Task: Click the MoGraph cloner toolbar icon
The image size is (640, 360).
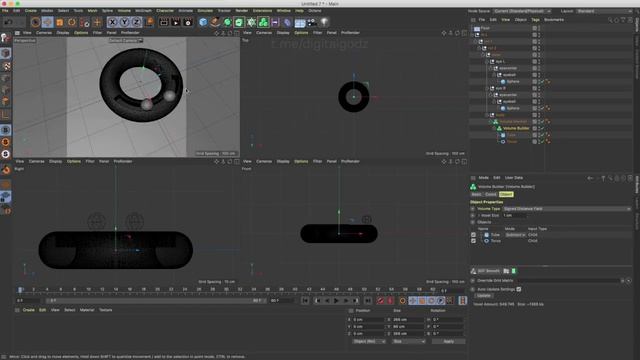Action: coord(251,22)
